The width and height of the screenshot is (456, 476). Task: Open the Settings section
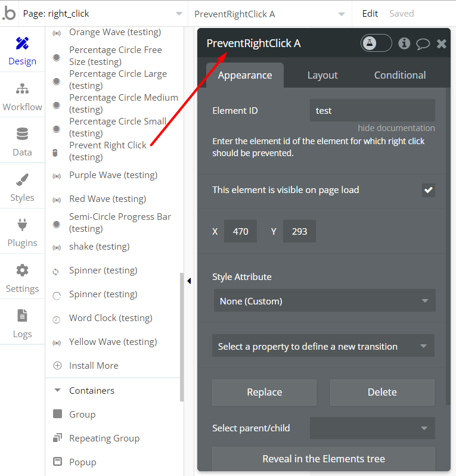(22, 278)
